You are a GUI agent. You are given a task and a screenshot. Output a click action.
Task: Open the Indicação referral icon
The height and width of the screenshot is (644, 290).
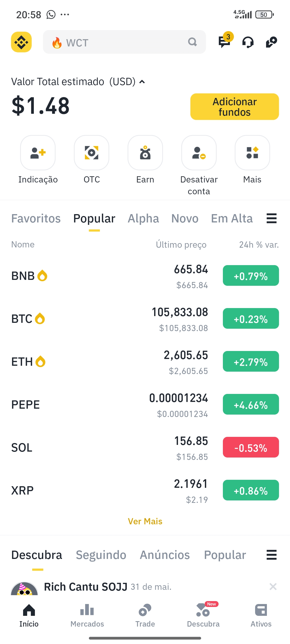click(x=38, y=152)
